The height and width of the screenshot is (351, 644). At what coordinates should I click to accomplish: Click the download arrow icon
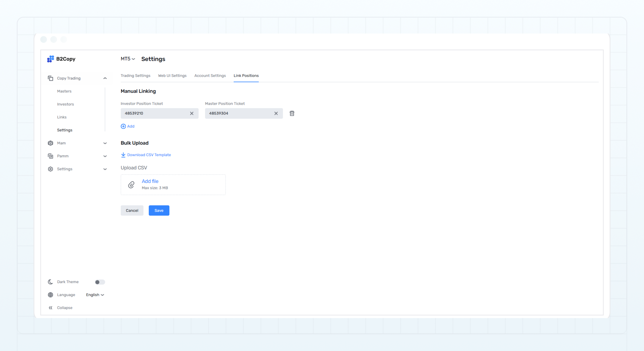pyautogui.click(x=123, y=155)
